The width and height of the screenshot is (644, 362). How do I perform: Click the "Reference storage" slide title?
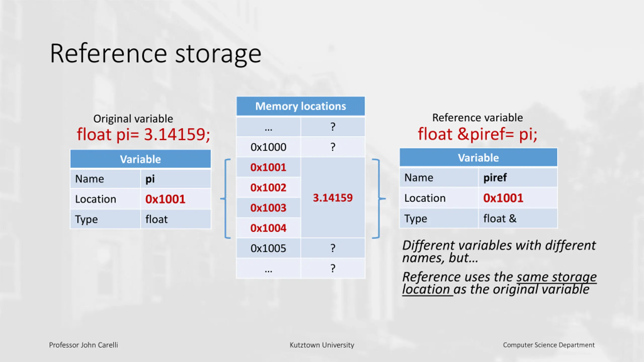point(155,54)
